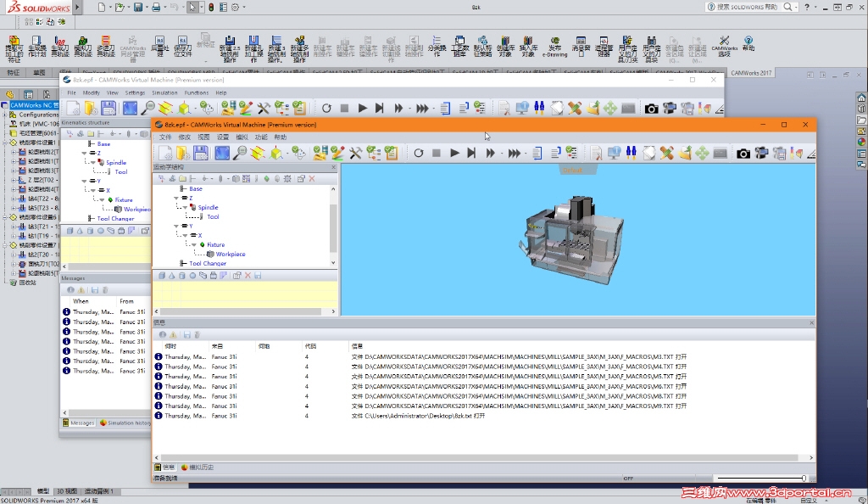Click cube primitive icon in lower geometry toolbar

[x=162, y=275]
